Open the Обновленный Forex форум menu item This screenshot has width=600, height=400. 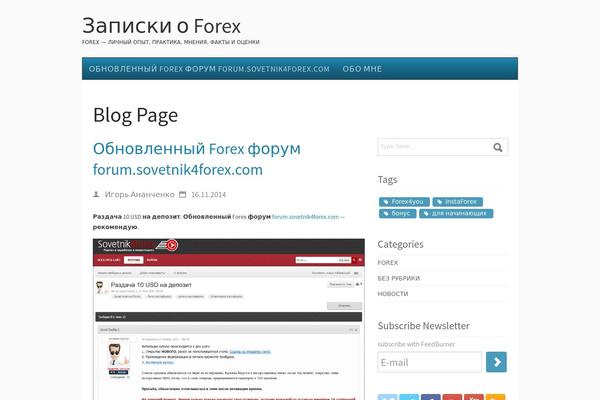click(209, 69)
